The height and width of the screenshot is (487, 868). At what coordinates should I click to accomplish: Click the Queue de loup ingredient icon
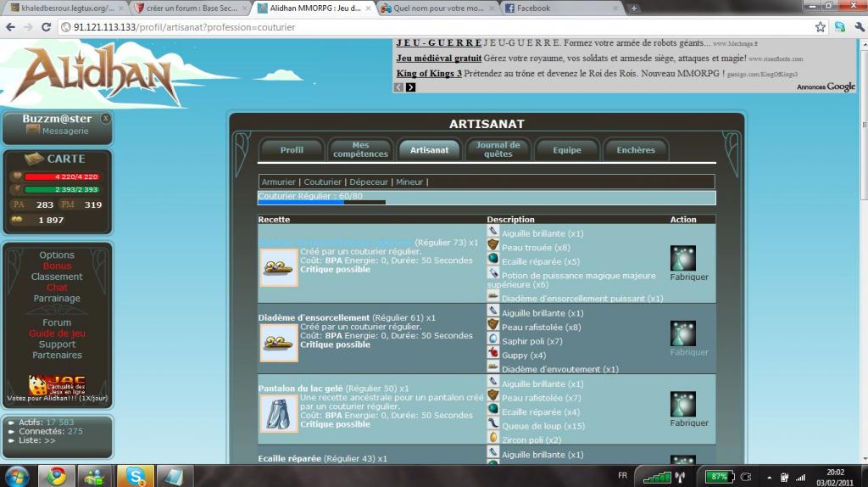492,424
